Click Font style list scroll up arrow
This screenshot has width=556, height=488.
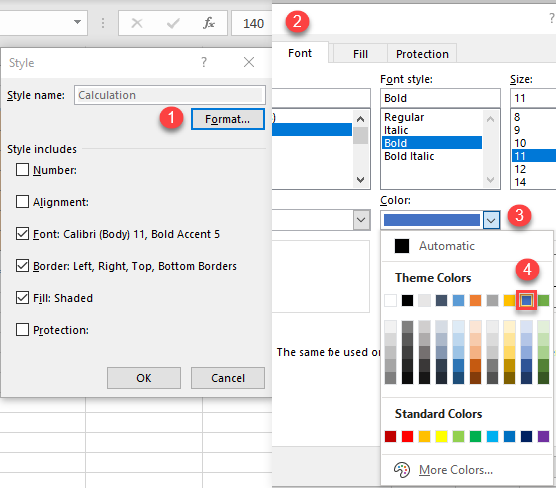click(490, 119)
